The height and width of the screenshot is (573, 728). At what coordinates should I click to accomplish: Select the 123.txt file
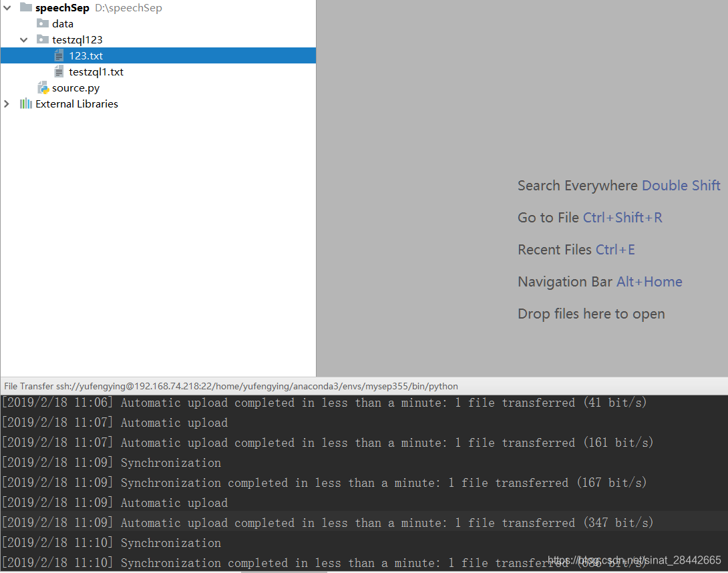158,55
